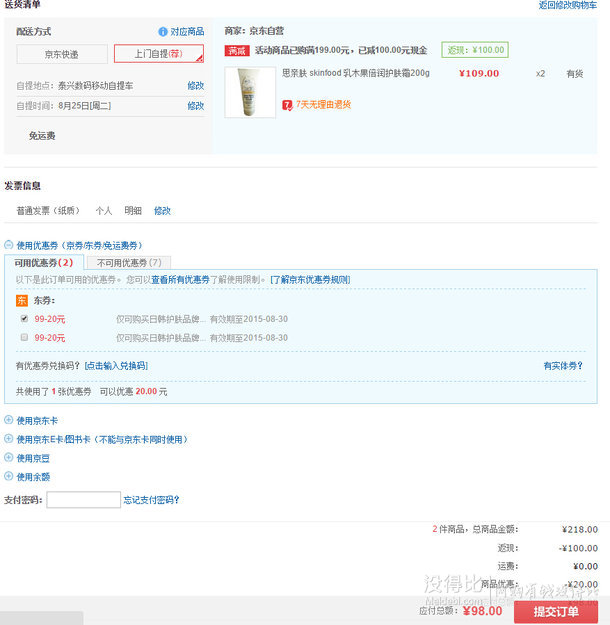Switch to 不可用优惠券(7) tab

pos(129,263)
